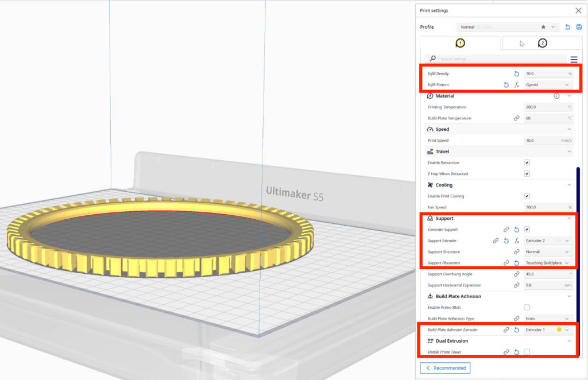Click the Material section icon
Image resolution: width=588 pixels, height=380 pixels.
[430, 96]
